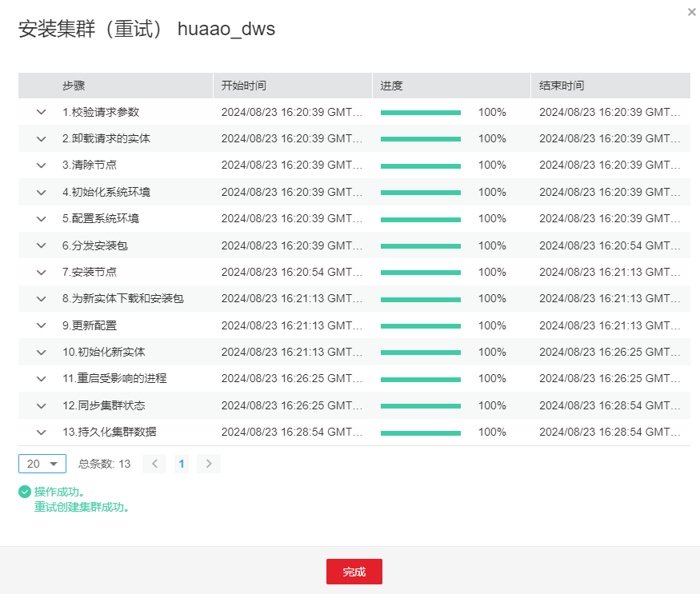Close the install cluster dialog

(x=691, y=12)
